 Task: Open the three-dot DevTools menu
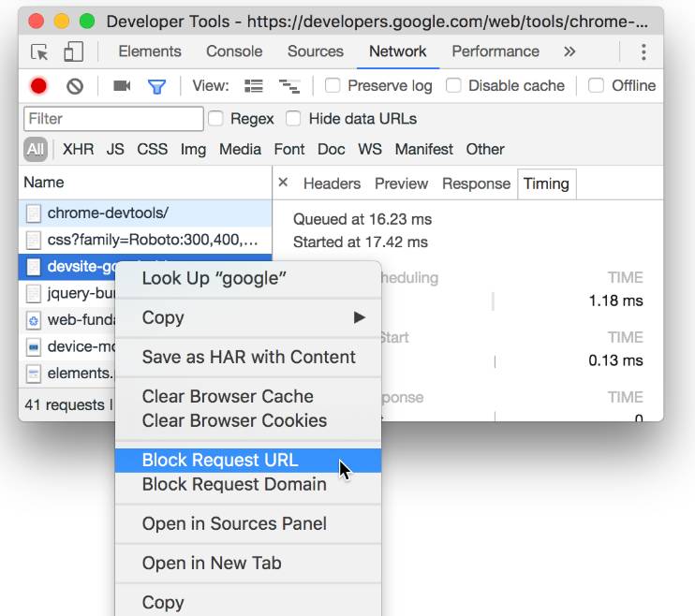(643, 52)
